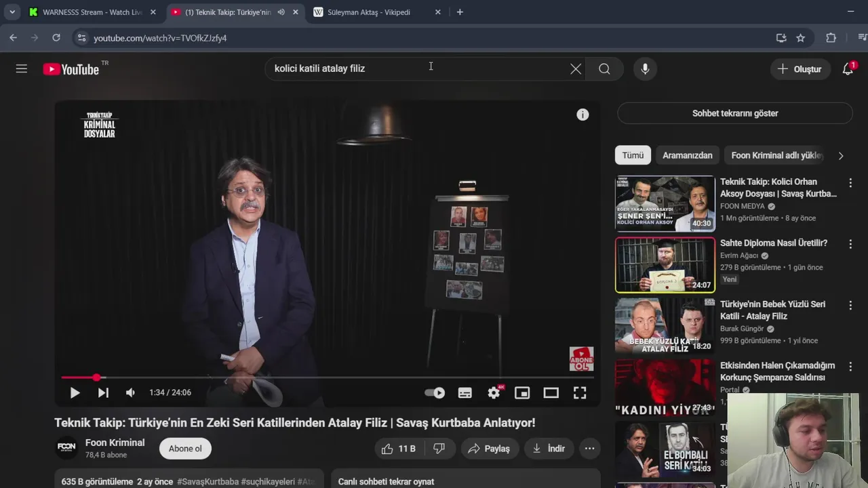Open more actions three-dot menu below video

[x=590, y=449]
